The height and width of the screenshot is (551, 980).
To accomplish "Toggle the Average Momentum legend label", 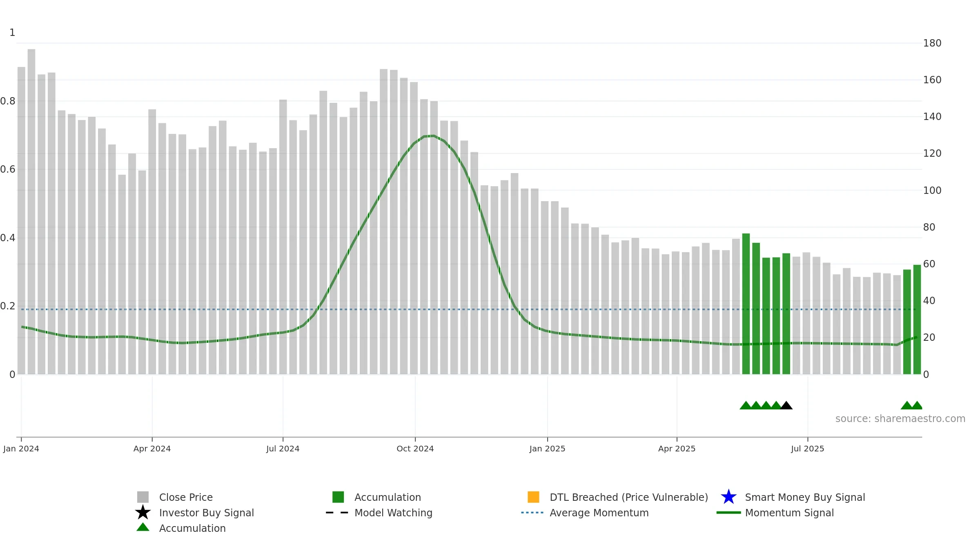I will click(x=599, y=513).
